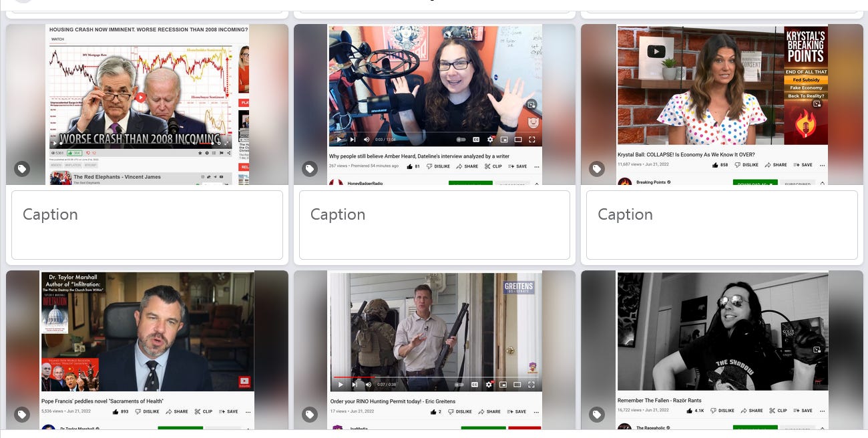The width and height of the screenshot is (868, 438).
Task: Click the green 364 likes button on the housing crash video
Action: [x=73, y=153]
